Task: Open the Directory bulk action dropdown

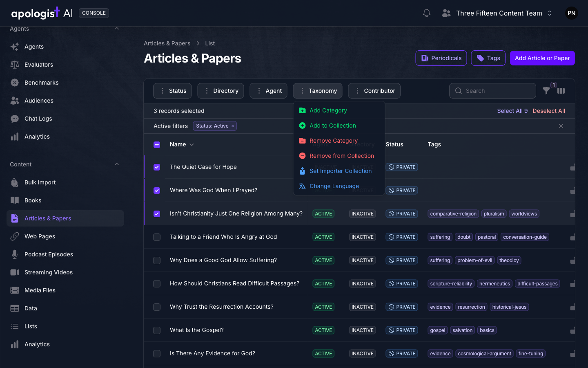Action: click(x=220, y=91)
